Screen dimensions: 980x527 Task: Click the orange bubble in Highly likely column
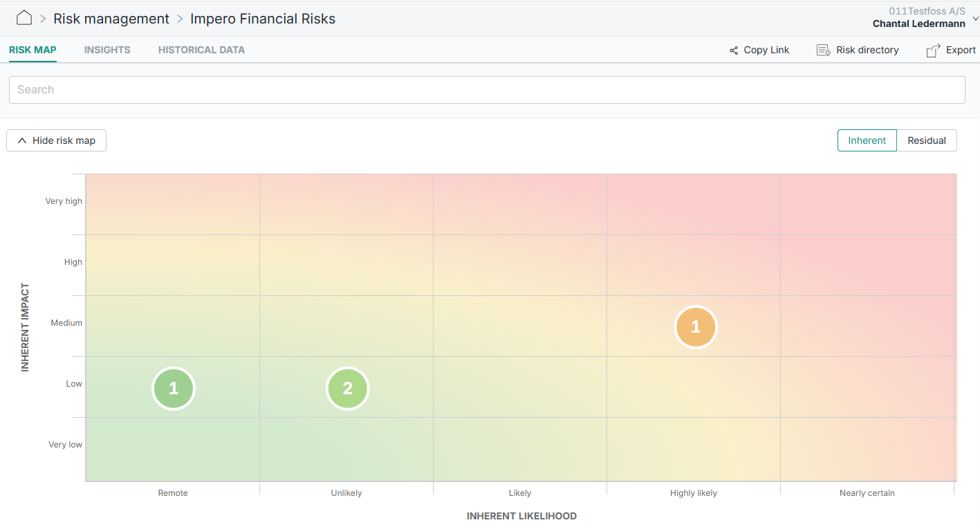(696, 327)
